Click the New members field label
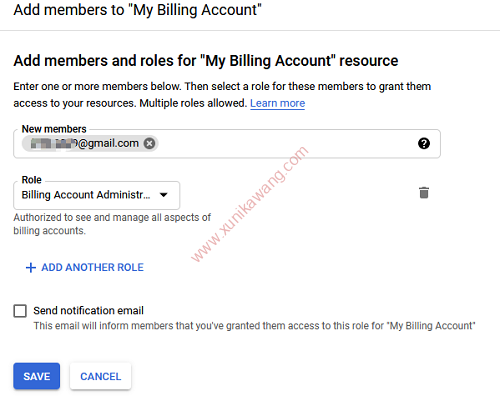500x411 pixels. coord(54,129)
